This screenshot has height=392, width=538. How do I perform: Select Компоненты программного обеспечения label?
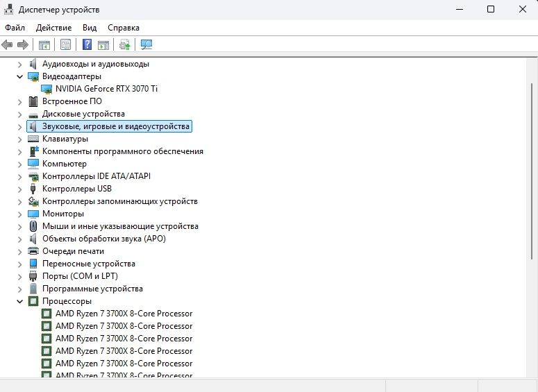click(x=122, y=151)
